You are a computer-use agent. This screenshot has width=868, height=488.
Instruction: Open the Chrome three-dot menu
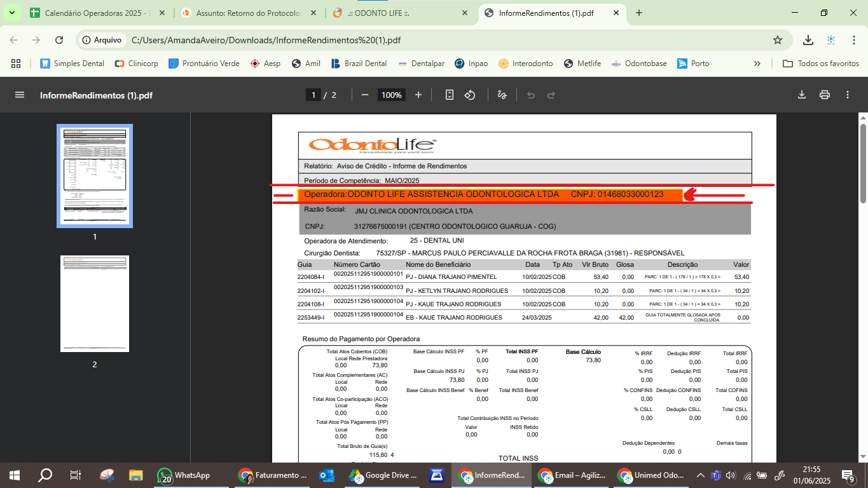point(854,40)
